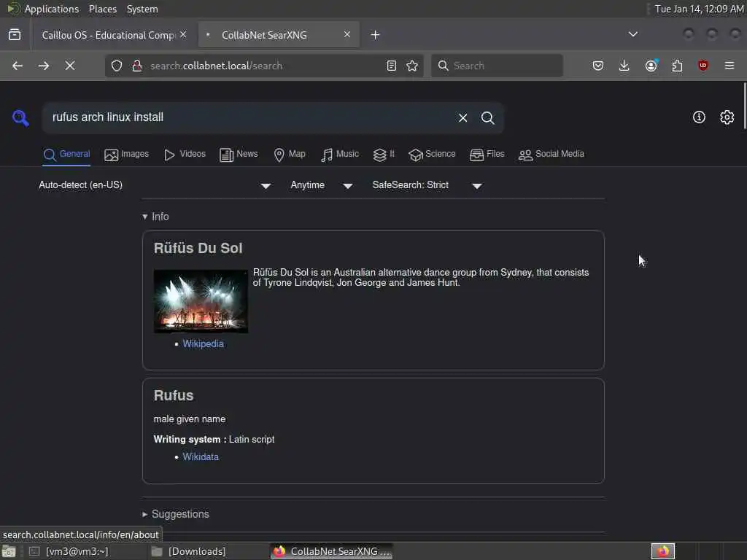Viewport: 747px width, 560px height.
Task: Select the General search category
Action: (x=66, y=155)
